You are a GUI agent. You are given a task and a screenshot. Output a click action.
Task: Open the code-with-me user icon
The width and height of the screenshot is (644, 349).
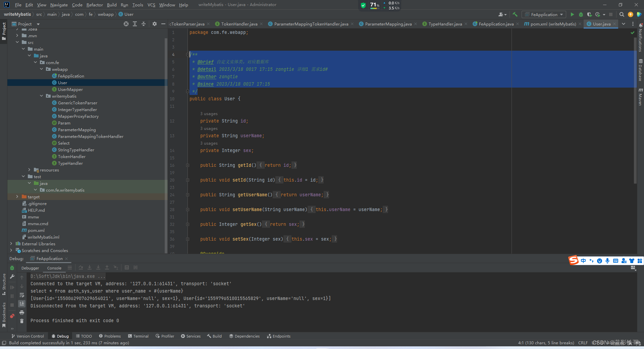(x=502, y=14)
